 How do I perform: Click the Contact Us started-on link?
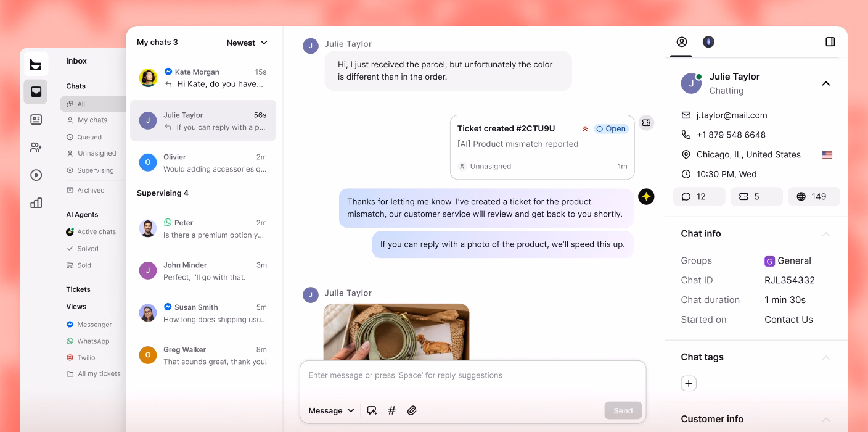[x=788, y=320]
